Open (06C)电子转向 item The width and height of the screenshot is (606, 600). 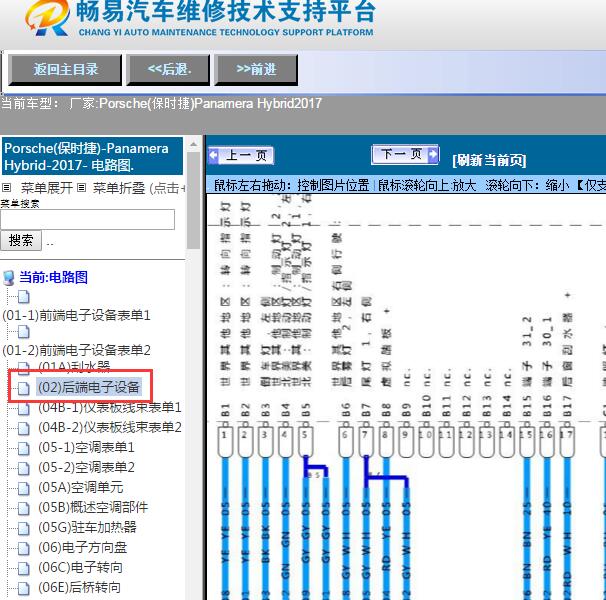point(80,568)
